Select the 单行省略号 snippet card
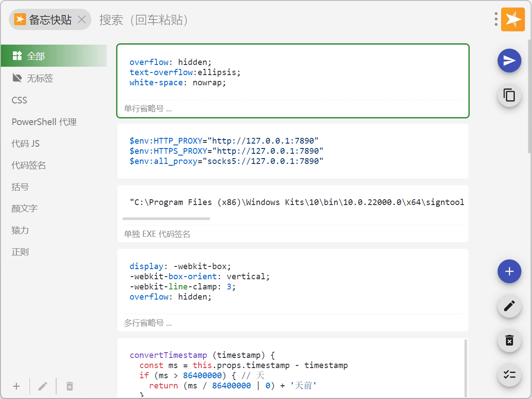532x399 pixels. pos(293,81)
